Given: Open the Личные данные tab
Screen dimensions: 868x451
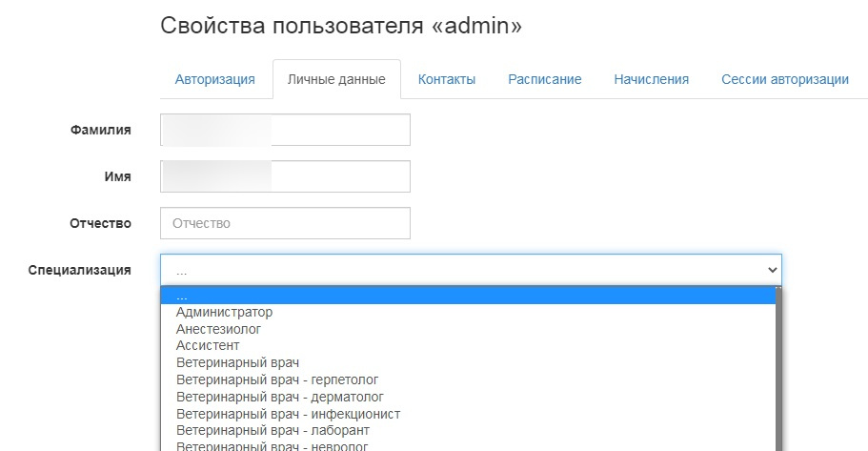Looking at the screenshot, I should (336, 79).
